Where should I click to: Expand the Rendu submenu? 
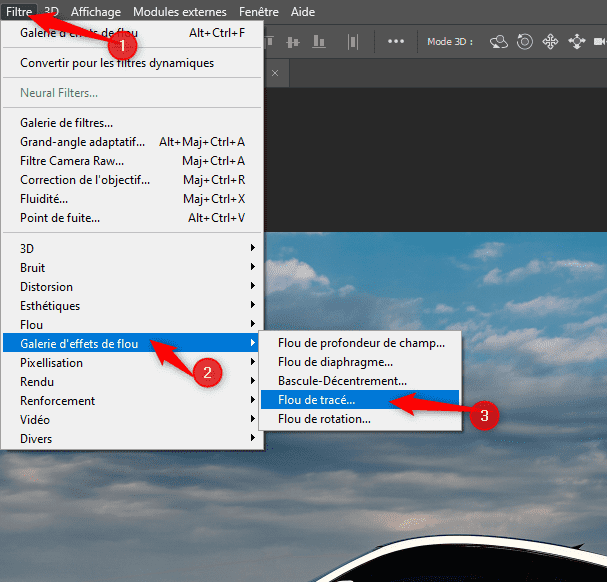[x=132, y=382]
